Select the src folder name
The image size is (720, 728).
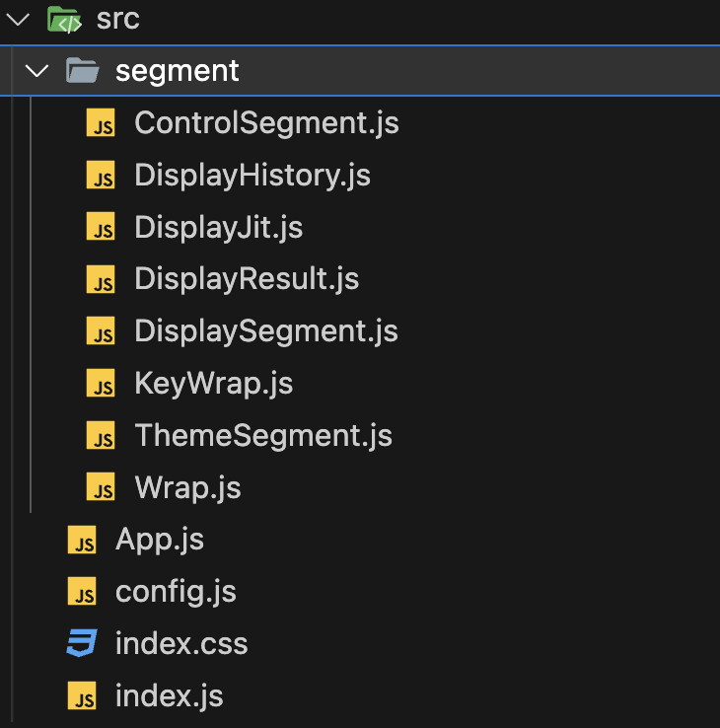[x=118, y=19]
